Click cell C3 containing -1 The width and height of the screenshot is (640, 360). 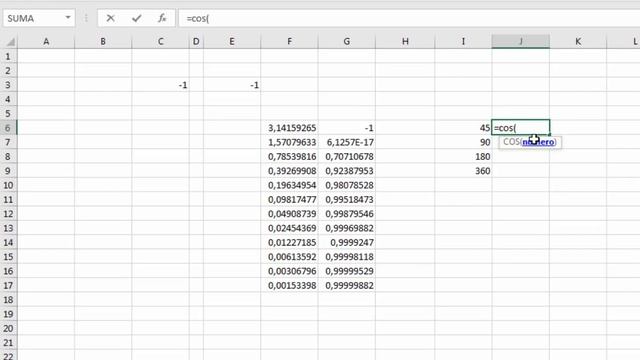click(160, 85)
